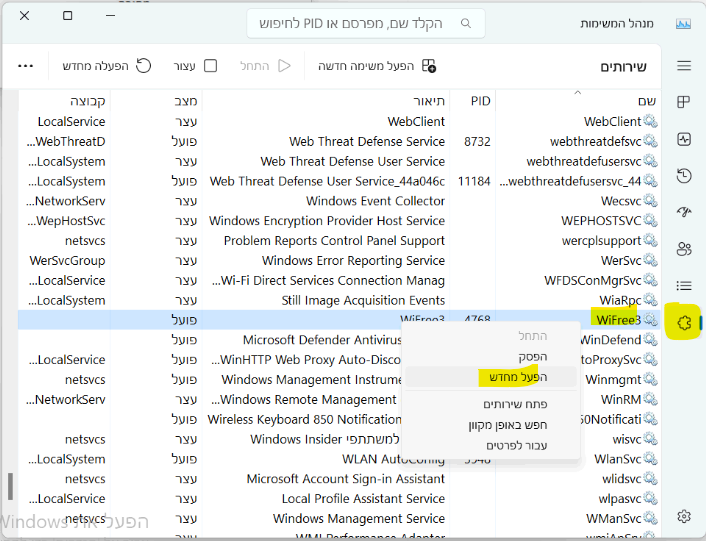Viewport: 706px width, 541px height.
Task: Open the Details list icon in sidebar
Action: click(x=684, y=286)
